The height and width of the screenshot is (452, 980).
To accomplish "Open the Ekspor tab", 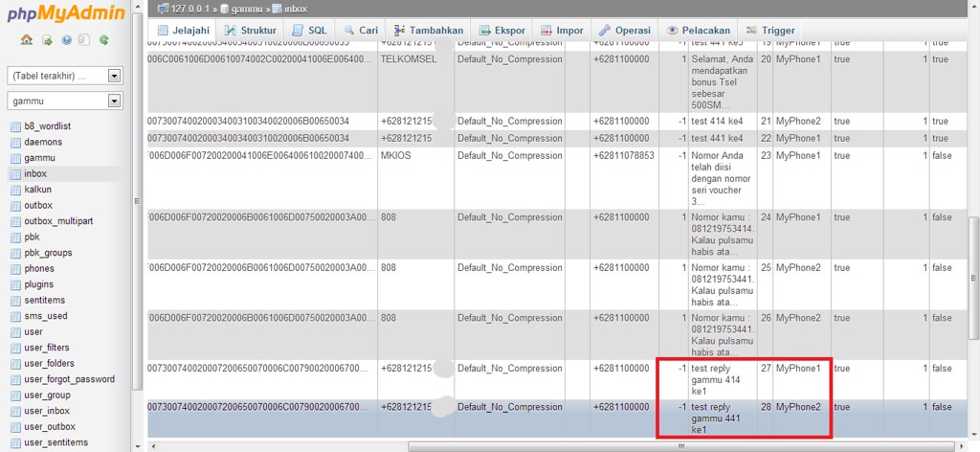I will [501, 30].
